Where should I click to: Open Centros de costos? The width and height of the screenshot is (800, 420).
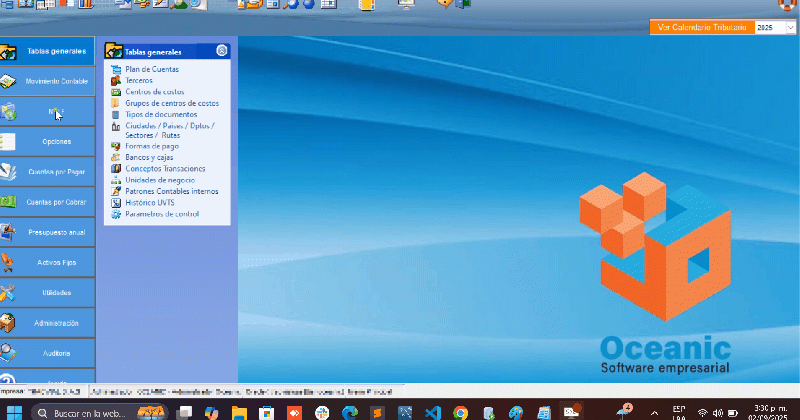(x=154, y=92)
